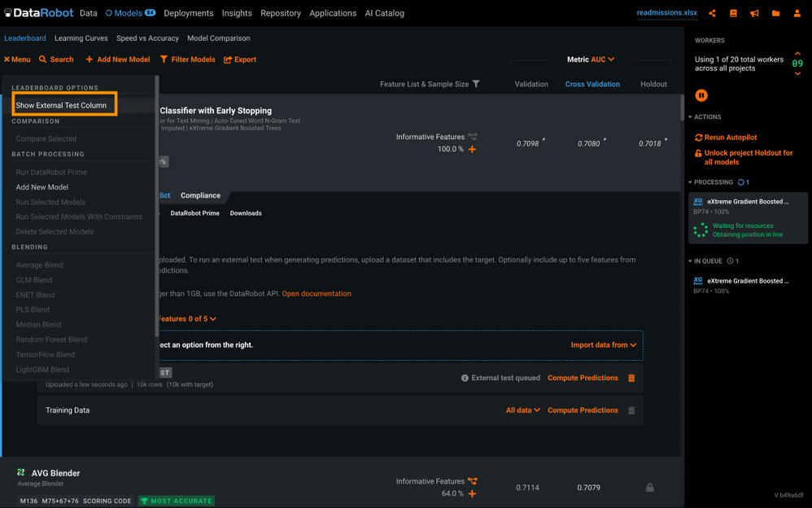Viewport: 812px width, 508px height.
Task: Open the readmissions.xlsx project name
Action: tap(667, 13)
